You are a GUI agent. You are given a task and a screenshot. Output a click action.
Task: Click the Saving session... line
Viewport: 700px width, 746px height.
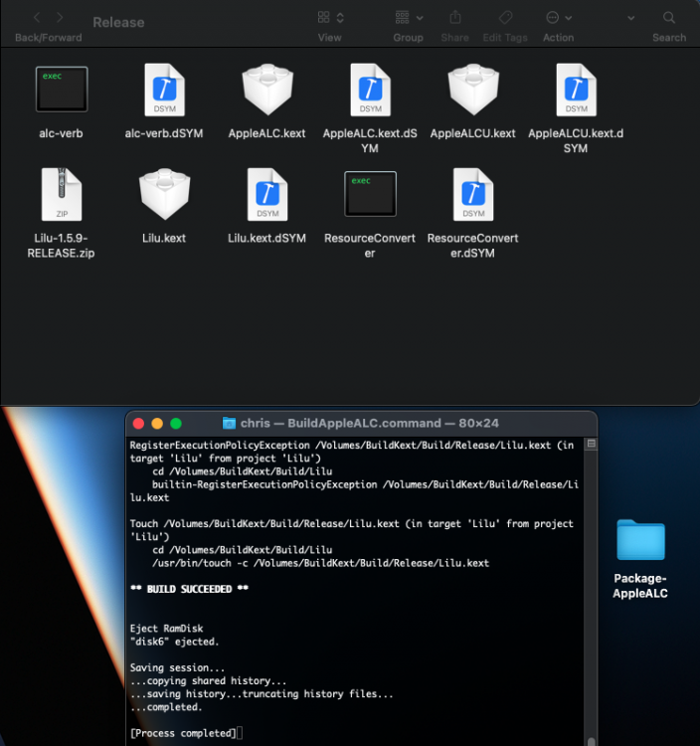pyautogui.click(x=177, y=667)
